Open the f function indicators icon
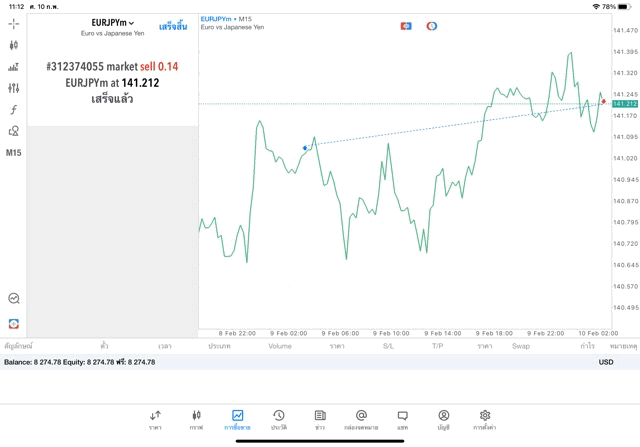Viewport: 640px width, 447px height. [13, 109]
